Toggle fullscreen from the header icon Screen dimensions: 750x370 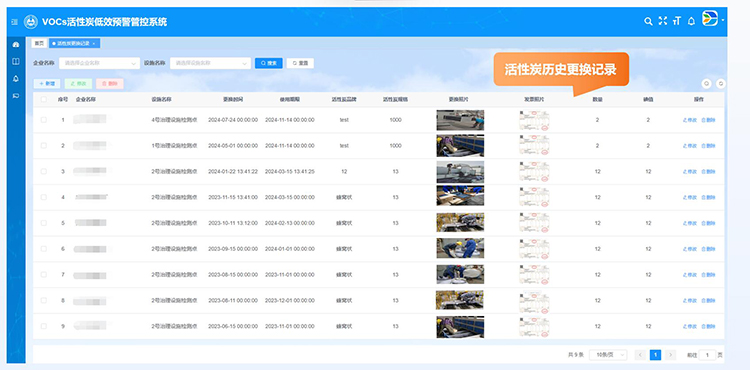[x=662, y=21]
